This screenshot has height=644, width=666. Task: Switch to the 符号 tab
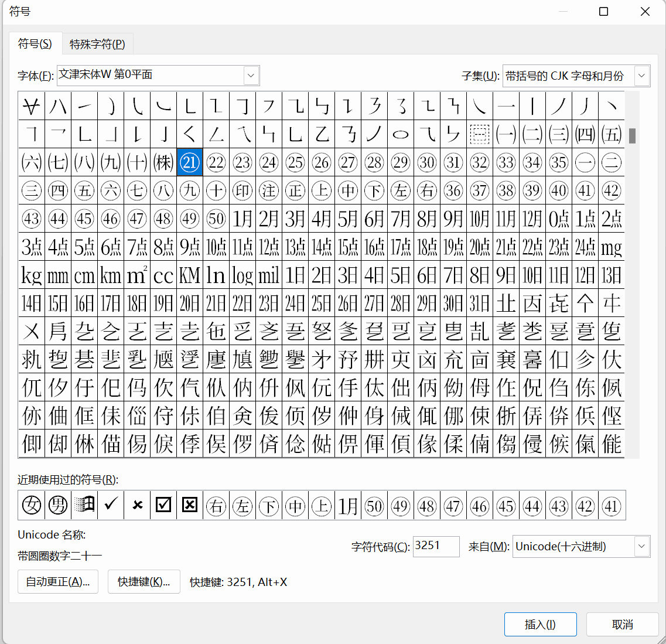(36, 43)
